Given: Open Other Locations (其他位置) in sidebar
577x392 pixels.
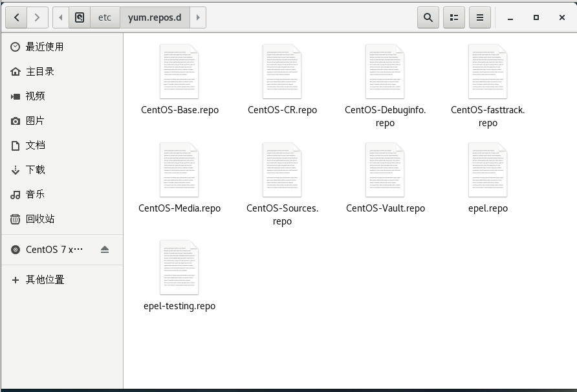Looking at the screenshot, I should click(x=62, y=279).
